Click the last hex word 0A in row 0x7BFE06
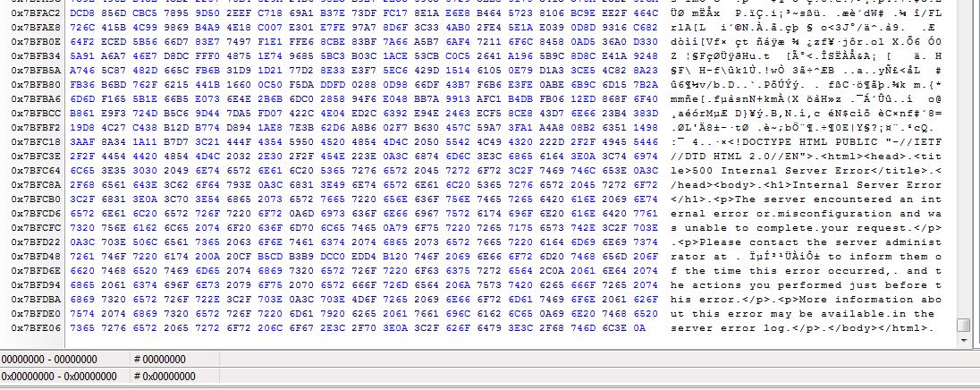 pos(638,328)
